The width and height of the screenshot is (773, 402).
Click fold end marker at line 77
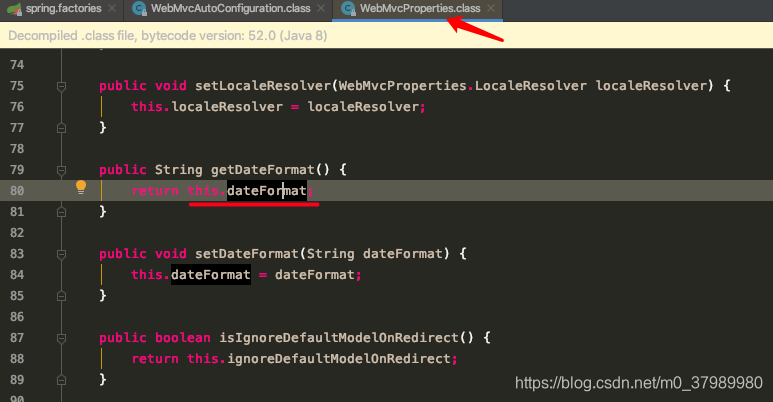pos(61,128)
